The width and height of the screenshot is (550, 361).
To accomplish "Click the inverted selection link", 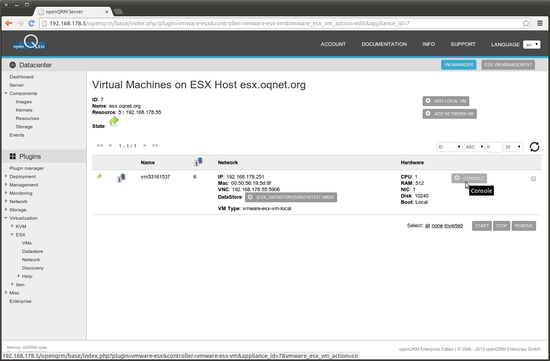I will pos(454,226).
